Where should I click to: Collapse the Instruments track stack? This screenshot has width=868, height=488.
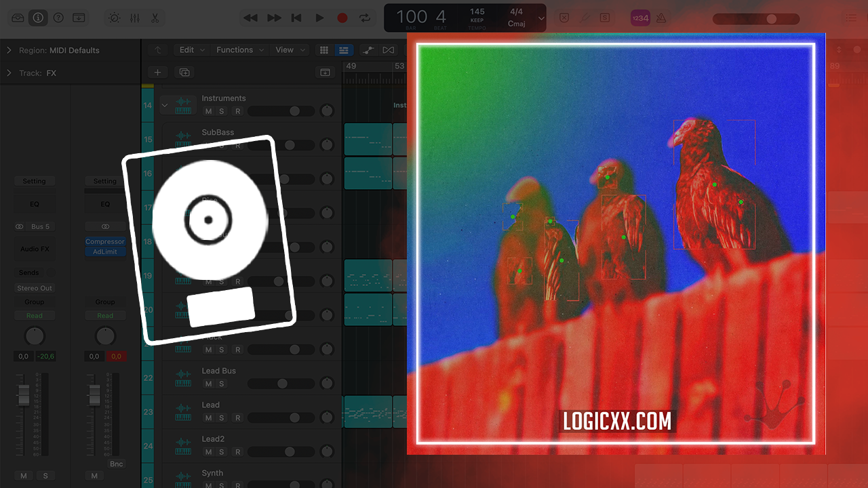164,105
